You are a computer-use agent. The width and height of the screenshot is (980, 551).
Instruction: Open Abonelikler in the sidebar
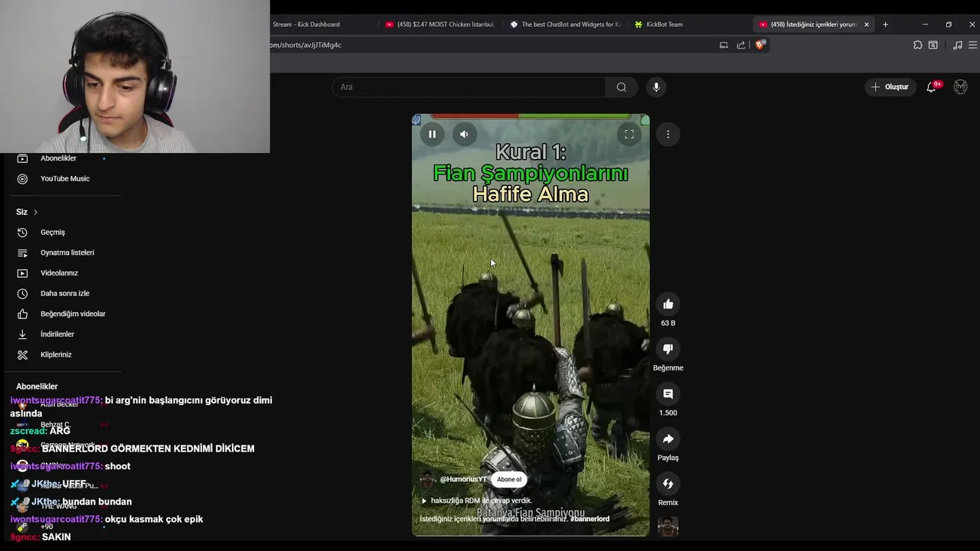pos(60,158)
